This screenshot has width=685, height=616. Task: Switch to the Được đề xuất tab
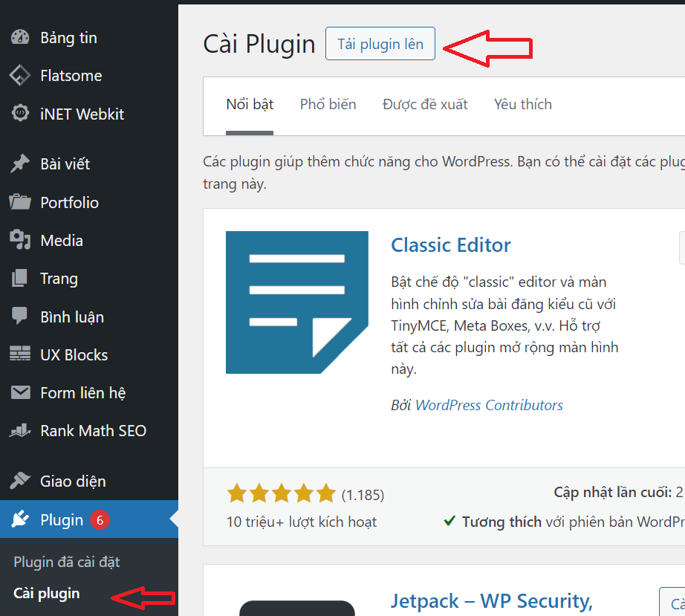(425, 105)
